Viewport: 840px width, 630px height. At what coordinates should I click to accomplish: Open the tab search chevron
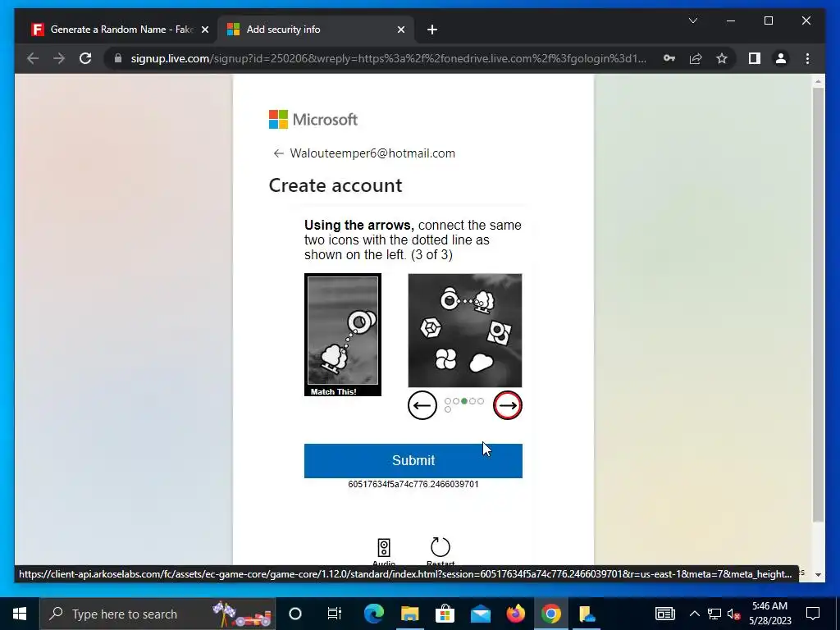[692, 21]
